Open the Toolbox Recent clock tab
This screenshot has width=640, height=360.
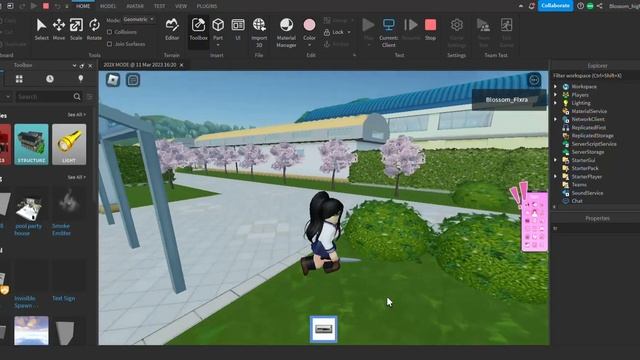(x=50, y=79)
